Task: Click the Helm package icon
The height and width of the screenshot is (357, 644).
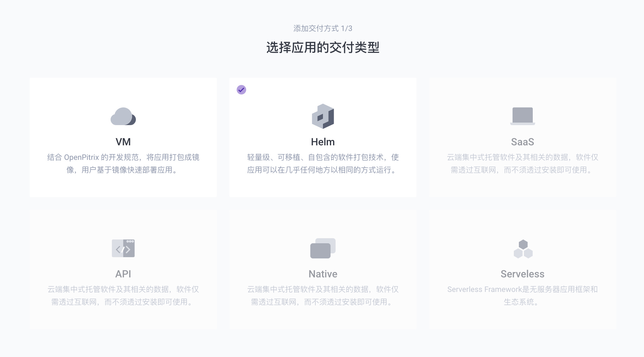Action: point(323,116)
